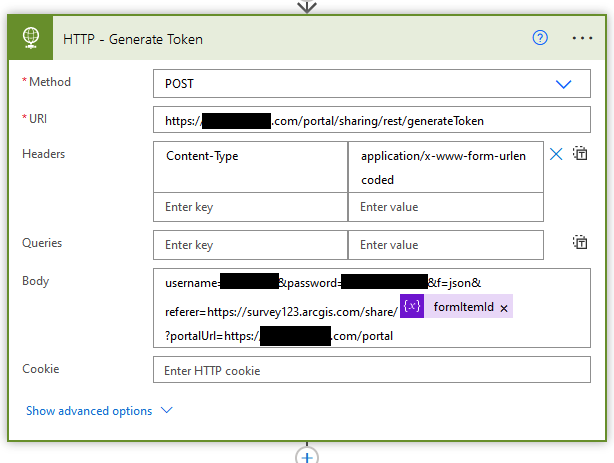The height and width of the screenshot is (463, 614).
Task: Enter a Queries key
Action: tap(250, 245)
